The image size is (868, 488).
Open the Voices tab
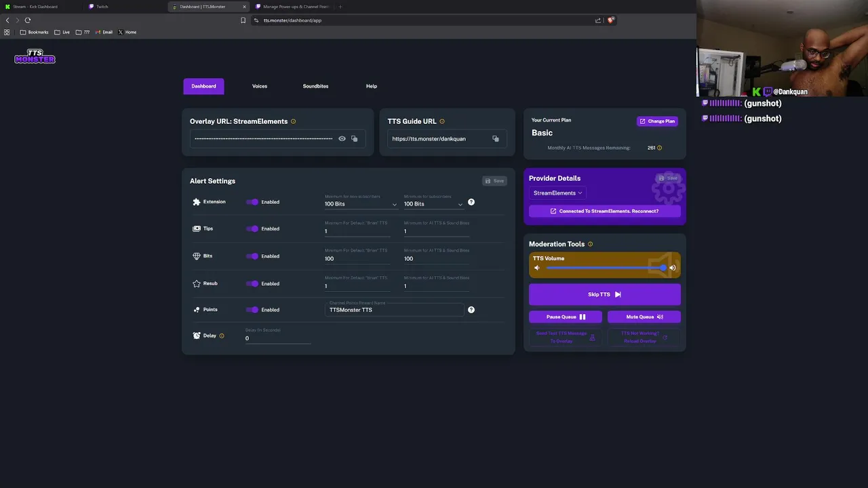260,86
